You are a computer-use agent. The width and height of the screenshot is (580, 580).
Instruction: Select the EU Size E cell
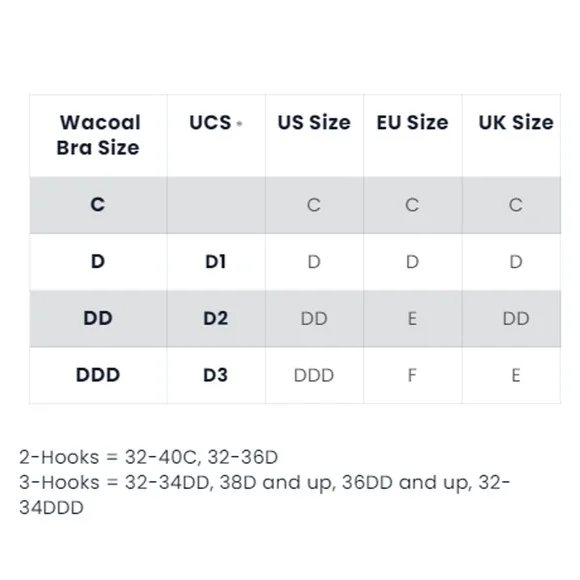click(x=412, y=318)
